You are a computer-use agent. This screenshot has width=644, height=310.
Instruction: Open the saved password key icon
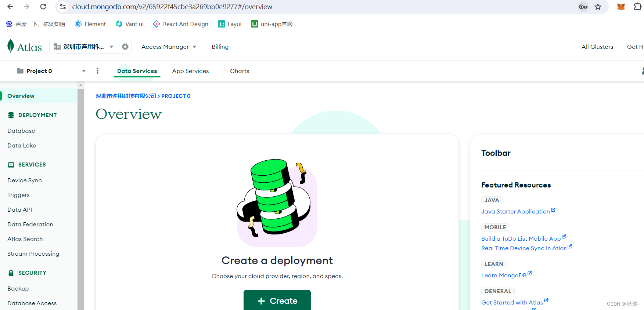(x=583, y=7)
